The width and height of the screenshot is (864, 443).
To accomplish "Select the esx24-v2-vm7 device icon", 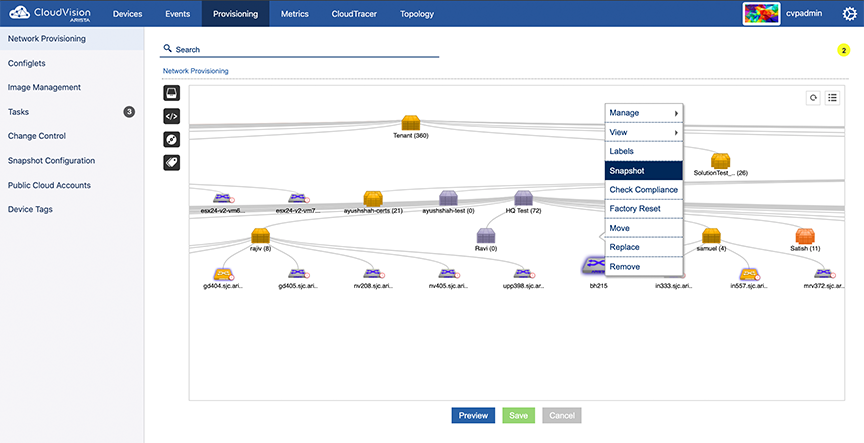I will [x=298, y=198].
